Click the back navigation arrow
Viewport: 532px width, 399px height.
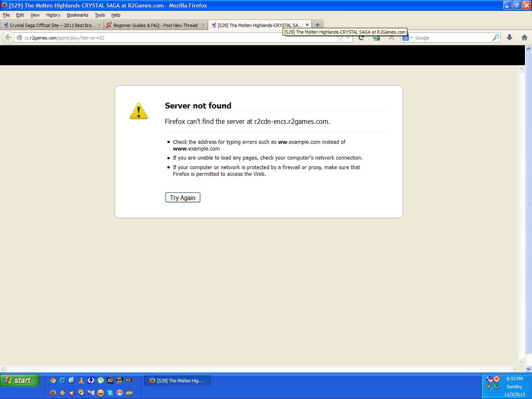8,37
